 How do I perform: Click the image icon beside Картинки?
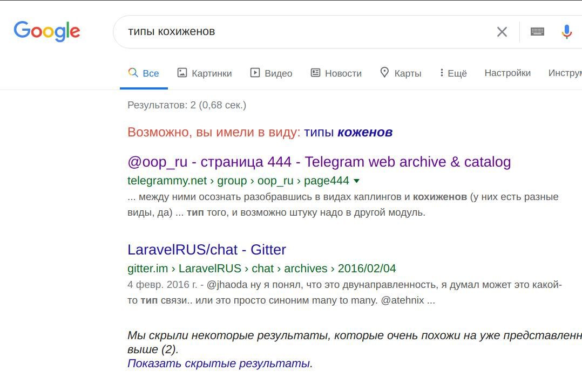(x=182, y=72)
